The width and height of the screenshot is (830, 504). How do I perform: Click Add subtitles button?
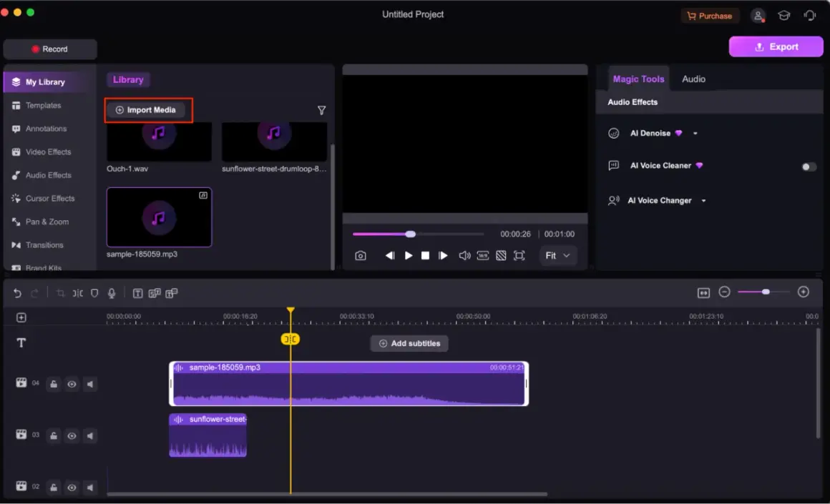click(x=409, y=343)
